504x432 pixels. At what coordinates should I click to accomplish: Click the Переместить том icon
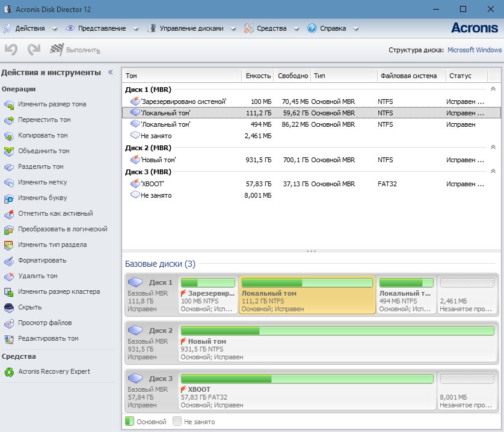(x=9, y=120)
